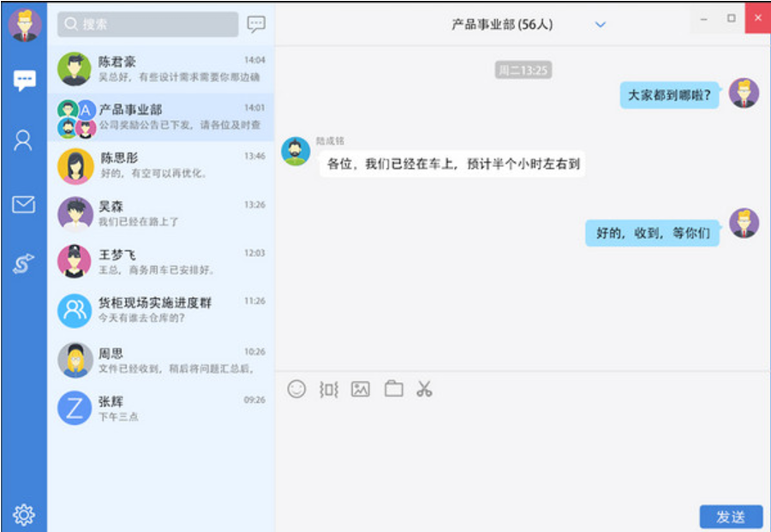Open the 货柜现场实施进度群 group chat
The height and width of the screenshot is (532, 771).
[x=163, y=311]
